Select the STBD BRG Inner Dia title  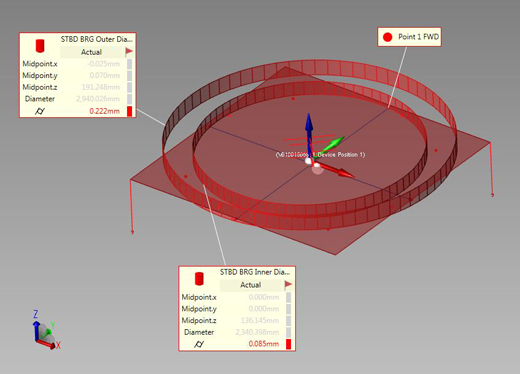(x=255, y=272)
